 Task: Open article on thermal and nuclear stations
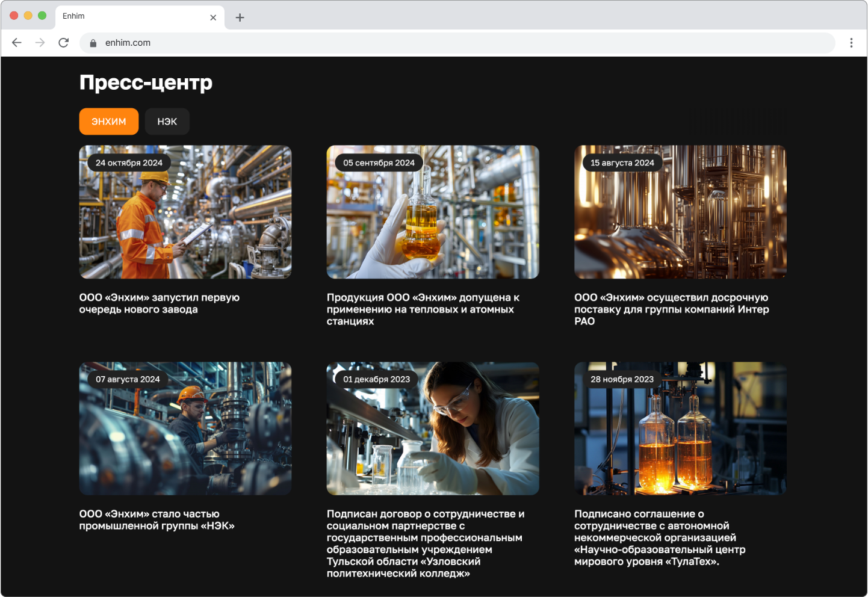[x=423, y=309]
